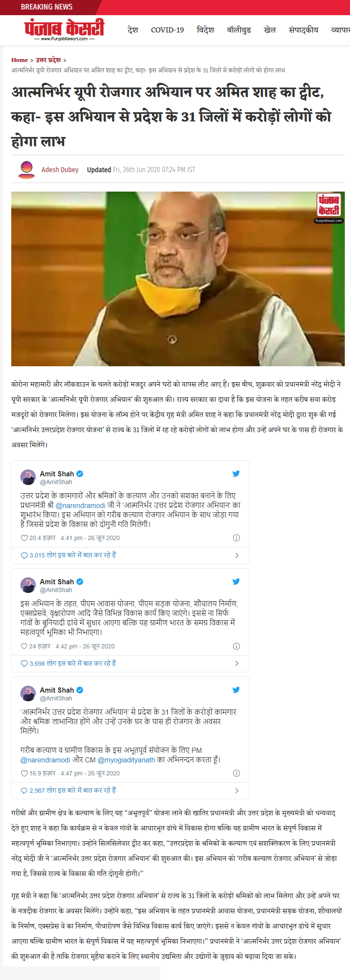Viewport: 350px width, 980px height.
Task: Click the BREAKING NEWS banner
Action: (x=47, y=7)
